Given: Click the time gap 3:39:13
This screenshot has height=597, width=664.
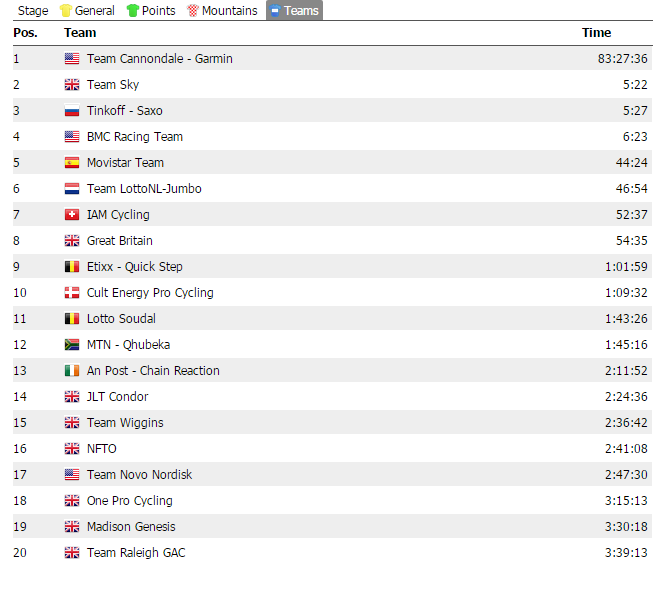Looking at the screenshot, I should (626, 553).
